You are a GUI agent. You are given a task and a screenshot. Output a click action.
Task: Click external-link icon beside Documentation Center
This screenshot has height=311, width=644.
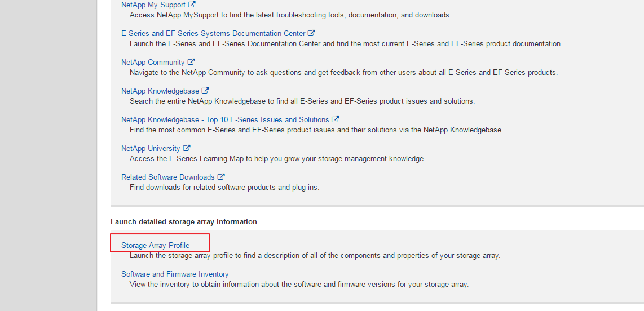[x=311, y=33]
